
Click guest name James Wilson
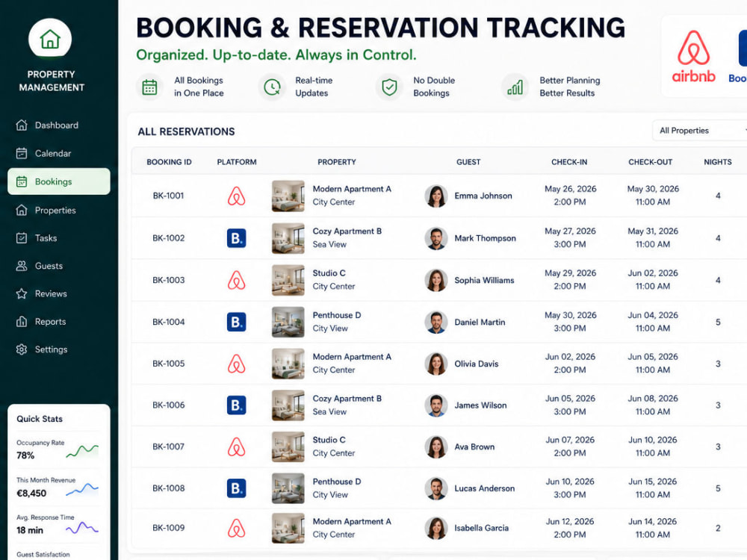click(x=480, y=405)
